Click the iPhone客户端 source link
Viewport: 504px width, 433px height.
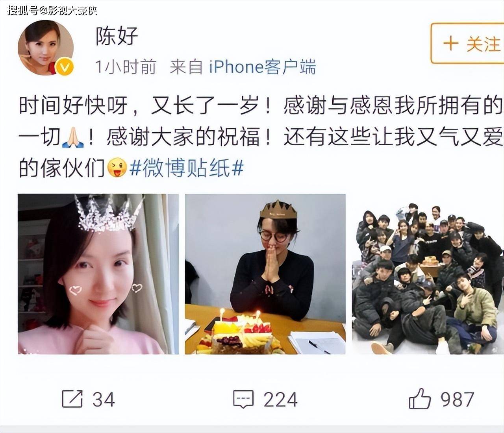point(262,67)
